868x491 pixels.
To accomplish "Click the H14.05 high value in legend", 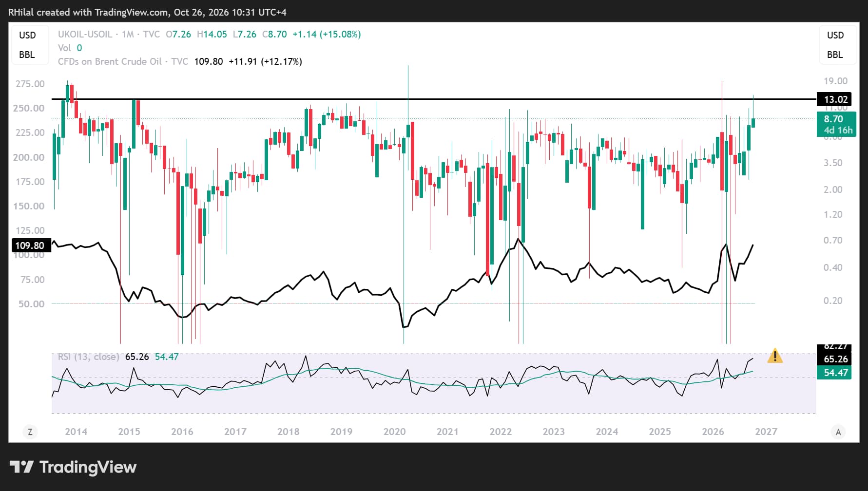I will 212,35.
